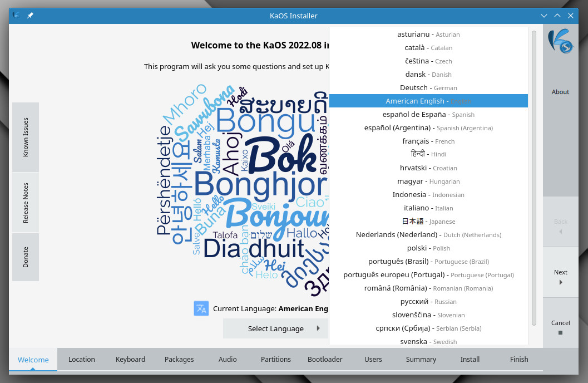588x383 pixels.
Task: Switch to the Packages tab
Action: pyautogui.click(x=179, y=360)
